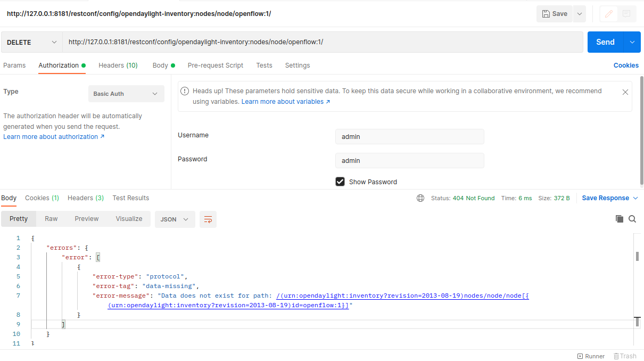Click the edit pencil icon
644x361 pixels.
click(609, 14)
